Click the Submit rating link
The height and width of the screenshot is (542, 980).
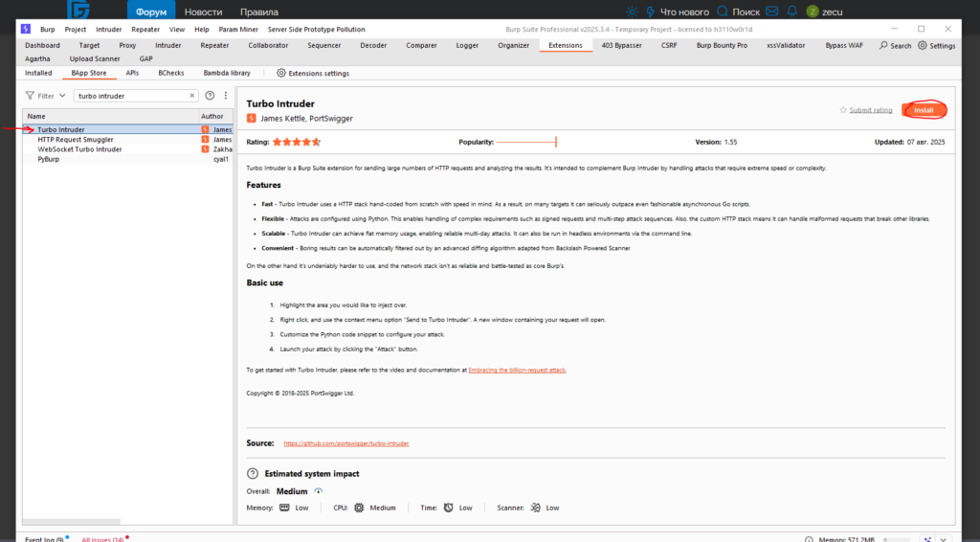click(871, 110)
